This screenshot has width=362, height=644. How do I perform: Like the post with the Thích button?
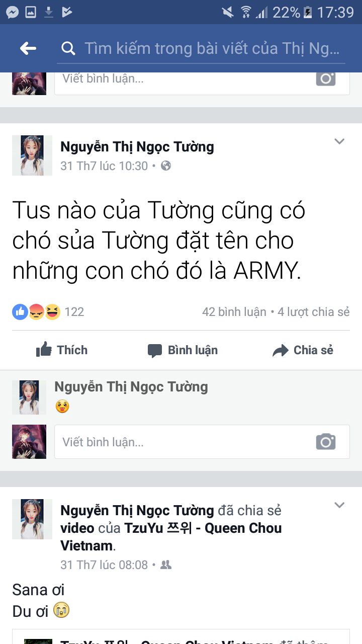[x=62, y=350]
